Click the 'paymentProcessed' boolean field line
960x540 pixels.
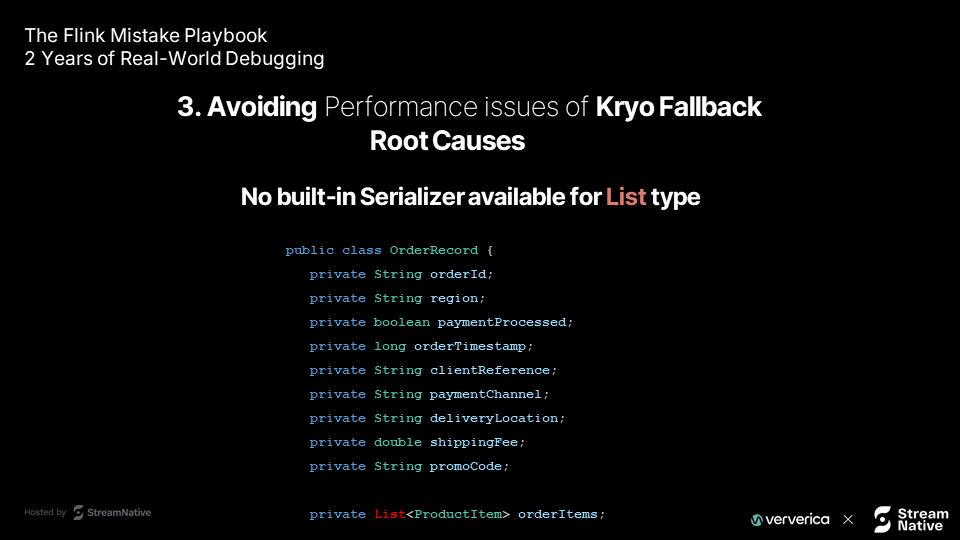point(441,322)
